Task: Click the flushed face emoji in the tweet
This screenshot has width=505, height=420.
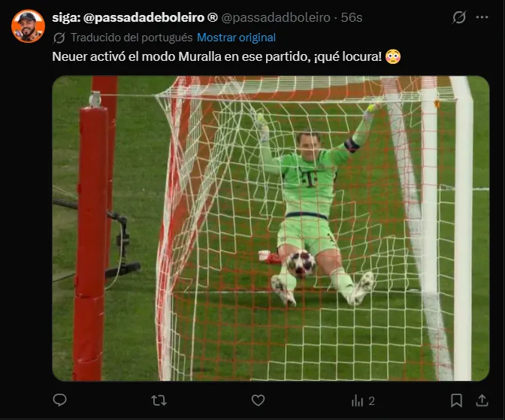Action: pos(393,56)
